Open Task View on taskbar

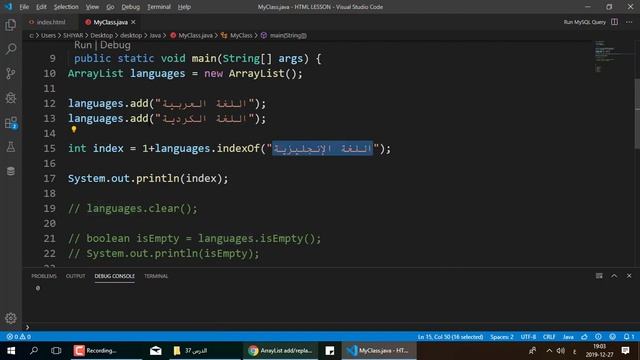pyautogui.click(x=56, y=351)
